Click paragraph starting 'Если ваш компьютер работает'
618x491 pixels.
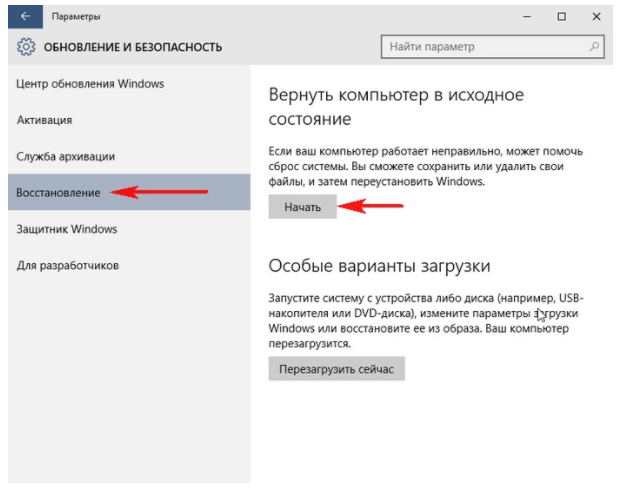[x=426, y=166]
